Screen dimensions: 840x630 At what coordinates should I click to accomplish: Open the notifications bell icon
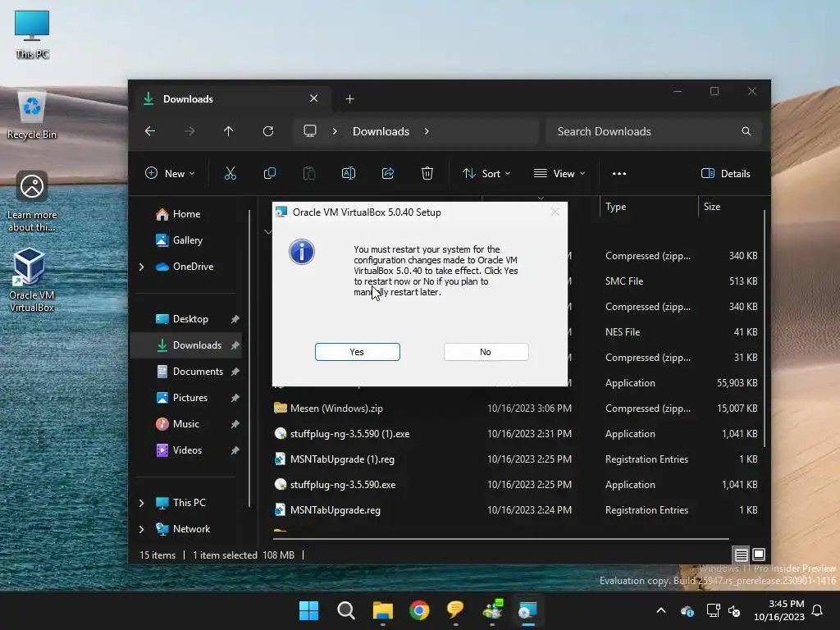[x=818, y=610]
